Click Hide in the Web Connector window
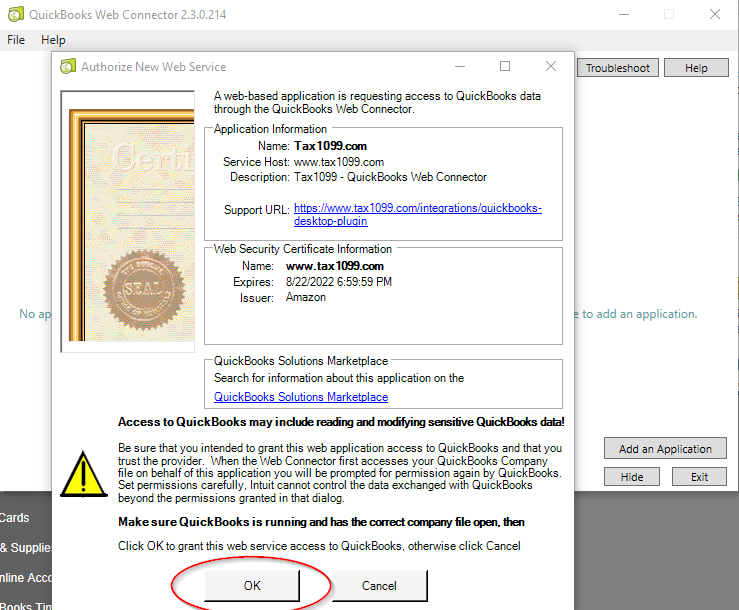The image size is (739, 610). click(632, 477)
